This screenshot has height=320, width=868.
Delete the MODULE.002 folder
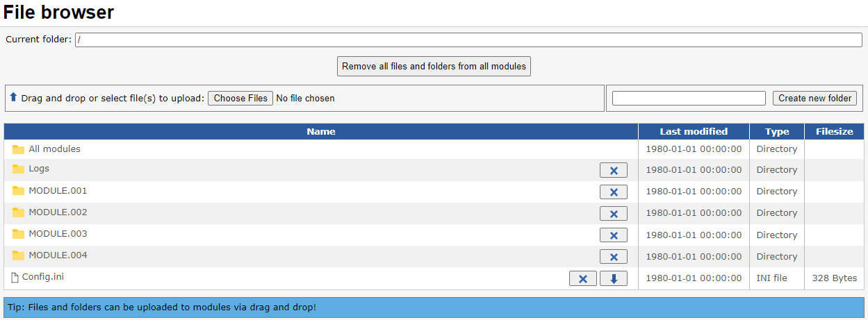tap(613, 213)
